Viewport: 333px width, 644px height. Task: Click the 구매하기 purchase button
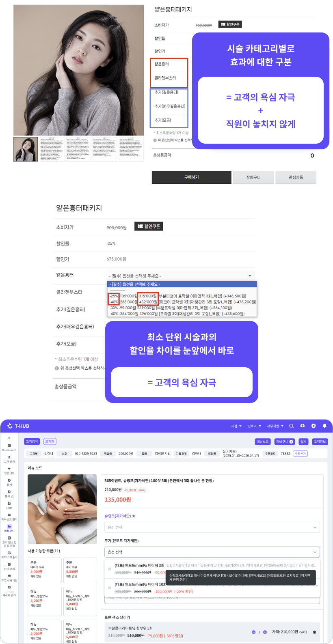pyautogui.click(x=192, y=177)
